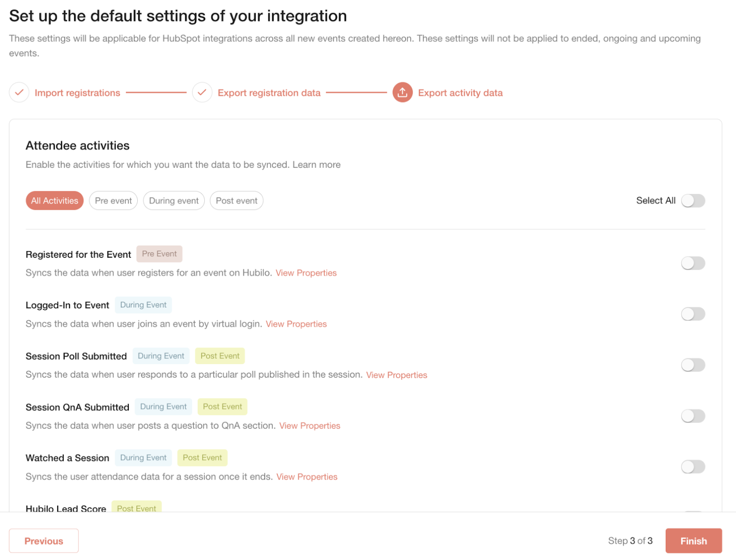Click the 'Hubilo Lead Score' title
The height and width of the screenshot is (560, 736).
click(x=66, y=508)
